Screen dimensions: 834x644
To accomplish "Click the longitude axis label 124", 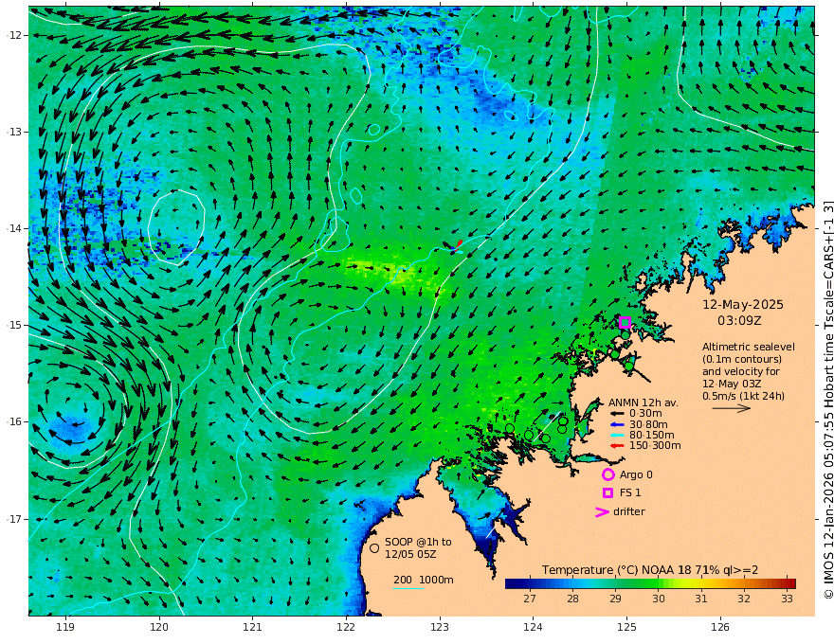I will (x=533, y=628).
